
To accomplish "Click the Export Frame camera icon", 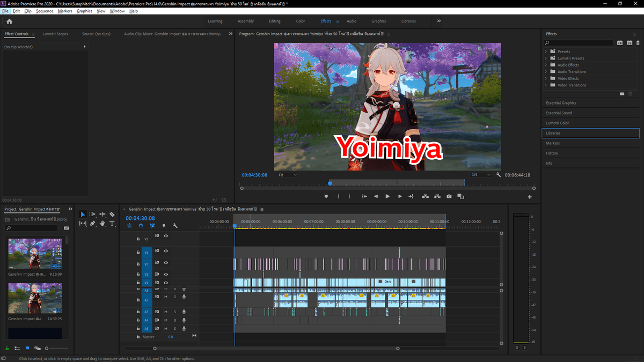I will point(449,196).
